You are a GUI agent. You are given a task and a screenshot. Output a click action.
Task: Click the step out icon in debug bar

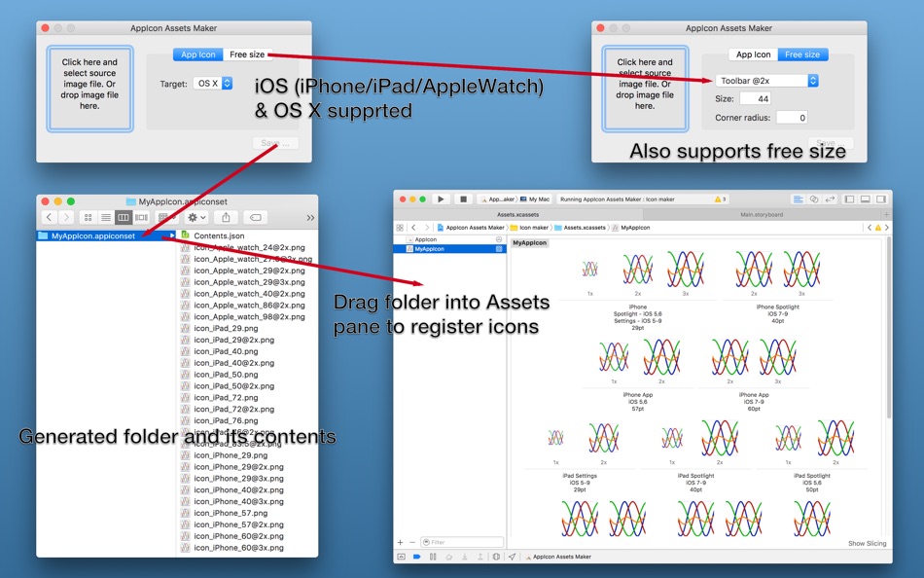480,557
